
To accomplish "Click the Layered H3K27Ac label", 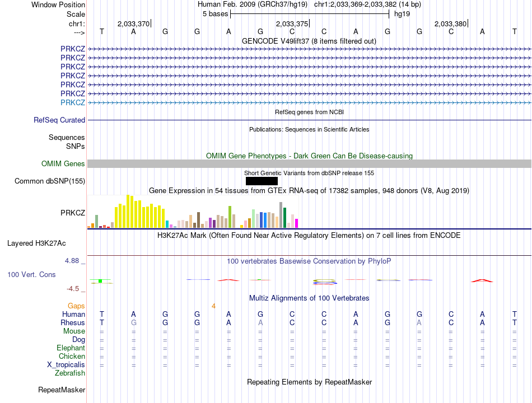I will 36,243.
